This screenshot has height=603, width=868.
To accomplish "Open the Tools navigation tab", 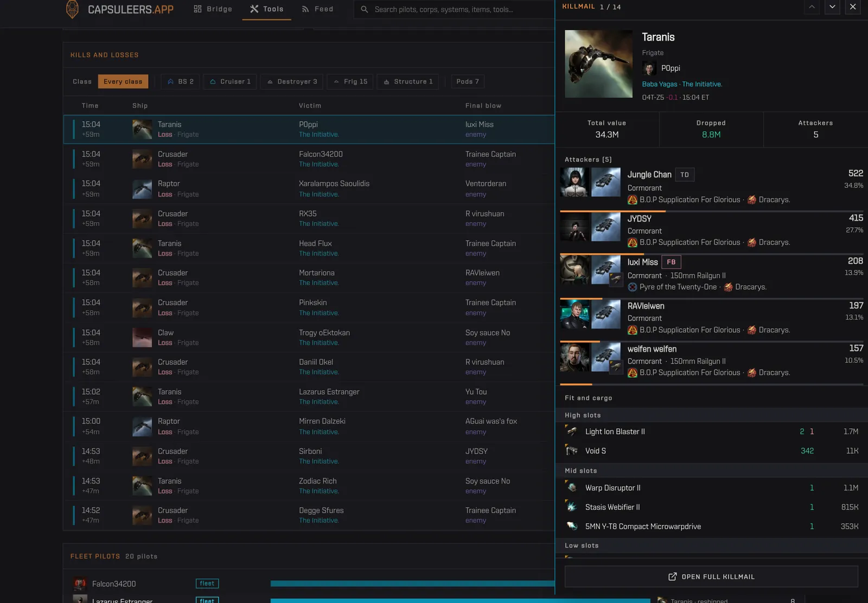I will coord(266,9).
